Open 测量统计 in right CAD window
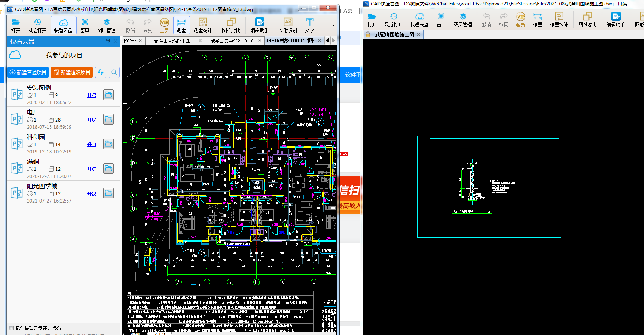Image resolution: width=644 pixels, height=335 pixels. [559, 20]
